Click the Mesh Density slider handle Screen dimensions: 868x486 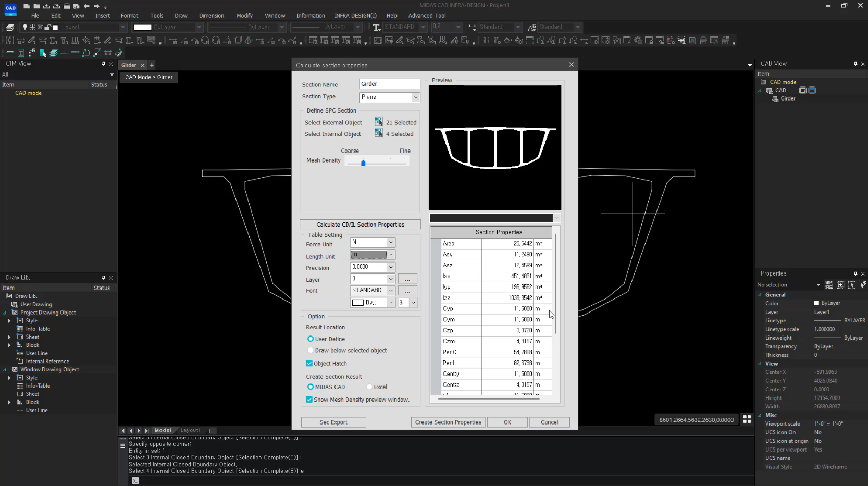(363, 163)
